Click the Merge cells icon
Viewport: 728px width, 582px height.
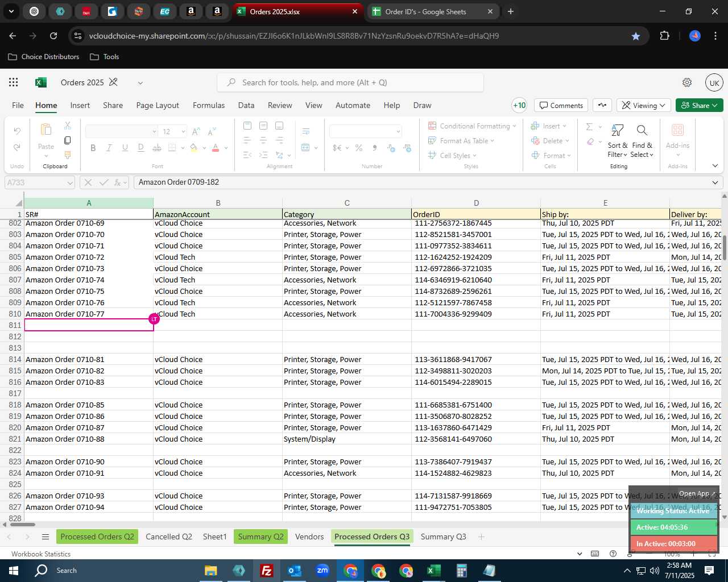click(306, 148)
